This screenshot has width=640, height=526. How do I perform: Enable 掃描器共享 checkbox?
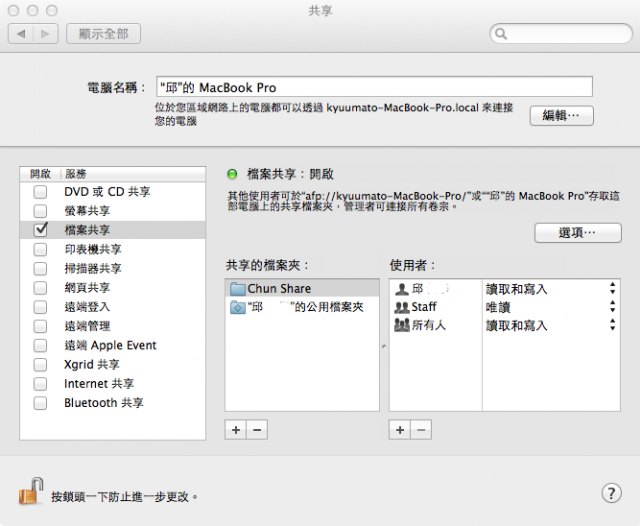(40, 269)
